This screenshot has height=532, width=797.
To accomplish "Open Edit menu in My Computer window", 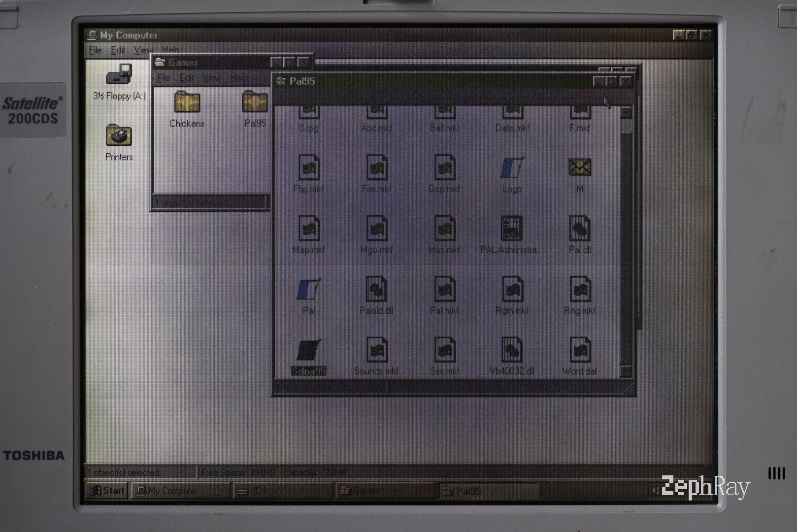I will [118, 50].
